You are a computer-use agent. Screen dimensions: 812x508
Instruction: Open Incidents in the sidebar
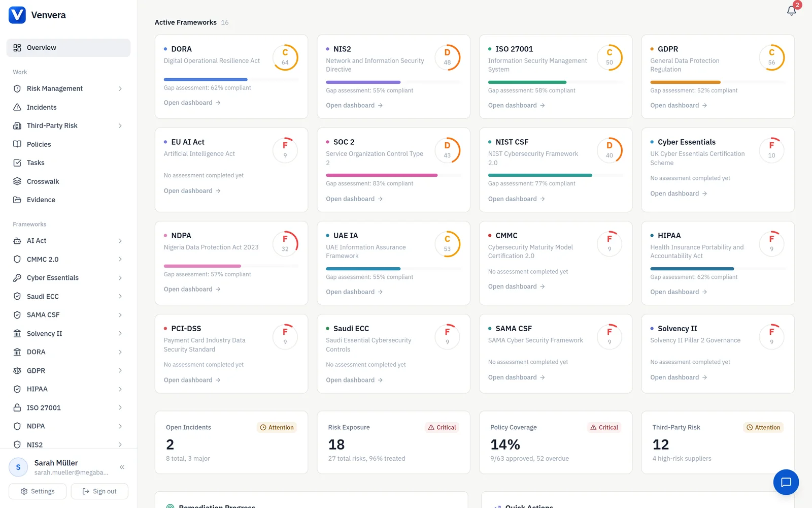(x=69, y=107)
